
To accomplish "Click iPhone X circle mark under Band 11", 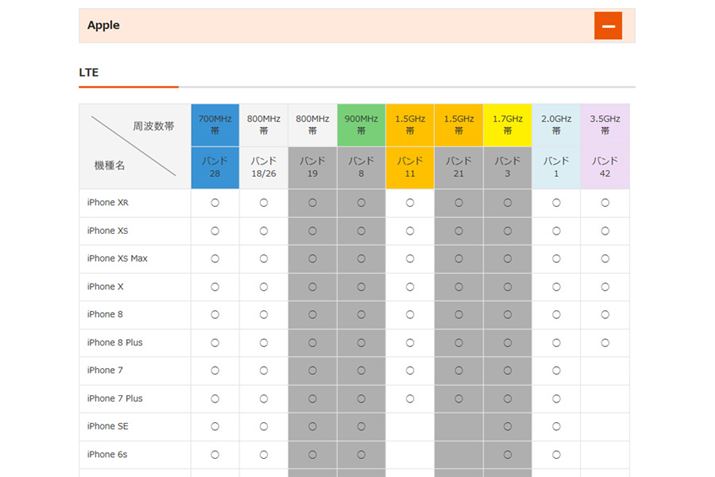I will pos(409,287).
